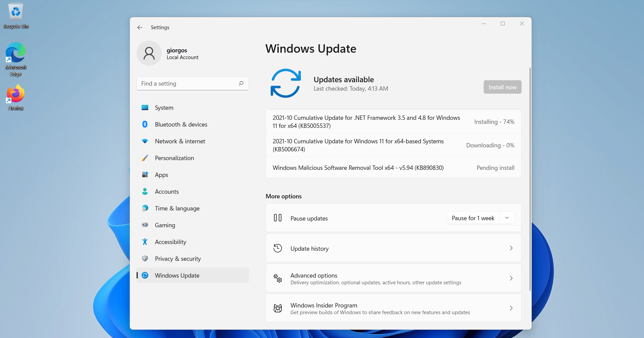This screenshot has width=644, height=338.
Task: Go to Bluetooth & devices settings
Action: click(x=193, y=125)
